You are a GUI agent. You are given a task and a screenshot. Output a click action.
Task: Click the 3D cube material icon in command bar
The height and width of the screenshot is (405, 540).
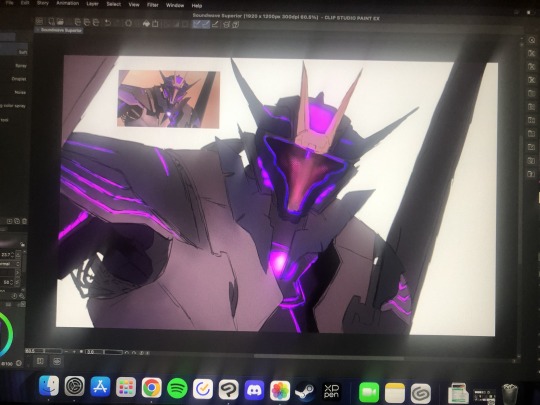[227, 24]
